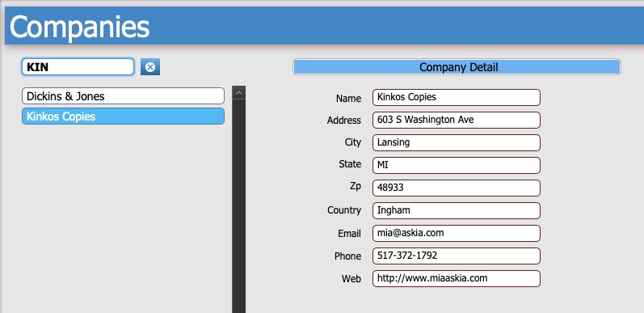Image resolution: width=644 pixels, height=313 pixels.
Task: Click the KIN search field
Action: click(x=78, y=66)
